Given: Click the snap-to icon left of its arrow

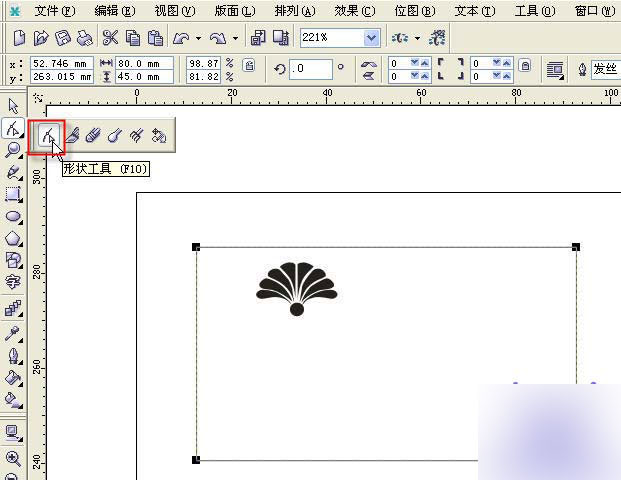Looking at the screenshot, I should point(400,38).
